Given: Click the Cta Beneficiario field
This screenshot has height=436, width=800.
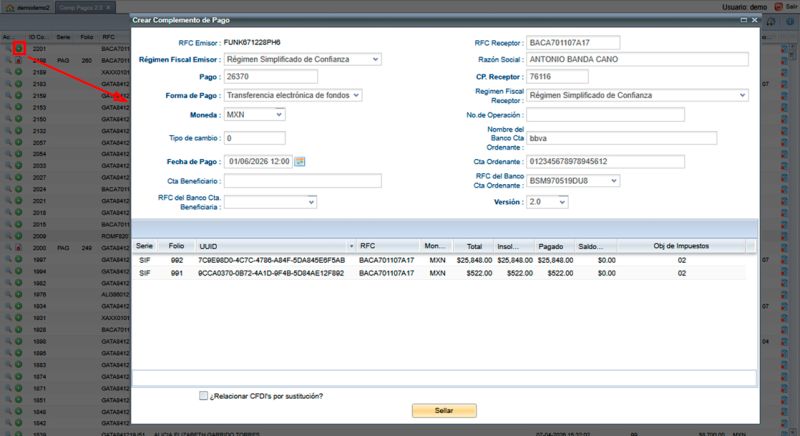Looking at the screenshot, I should [x=303, y=181].
